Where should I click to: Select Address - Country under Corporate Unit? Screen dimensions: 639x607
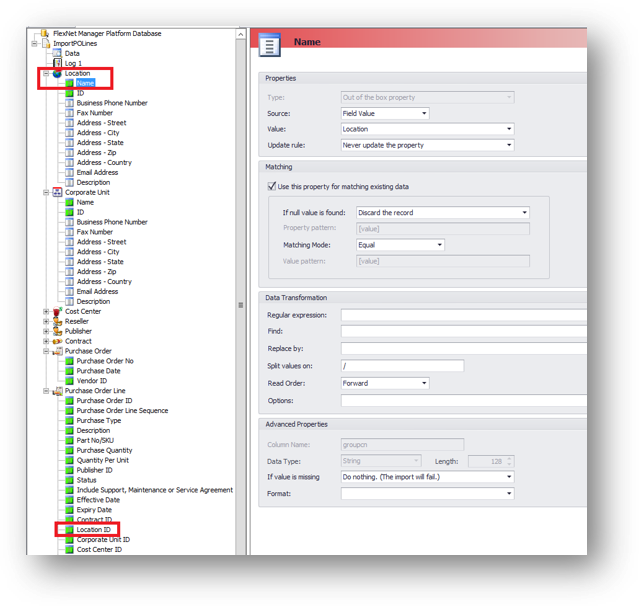point(104,281)
